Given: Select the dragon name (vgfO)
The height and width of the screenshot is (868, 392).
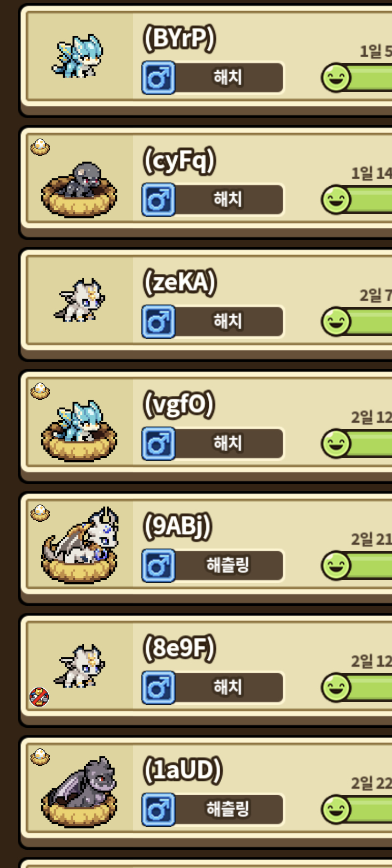Looking at the screenshot, I should (179, 405).
